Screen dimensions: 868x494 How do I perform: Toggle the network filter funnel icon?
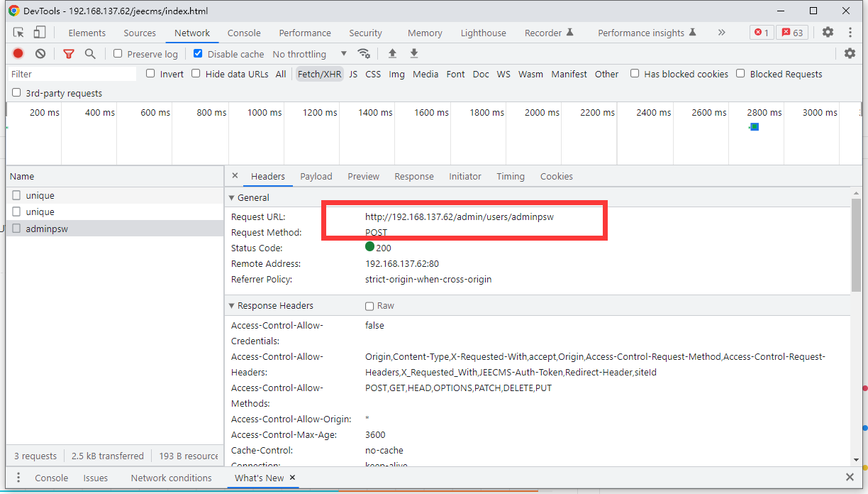[x=69, y=54]
